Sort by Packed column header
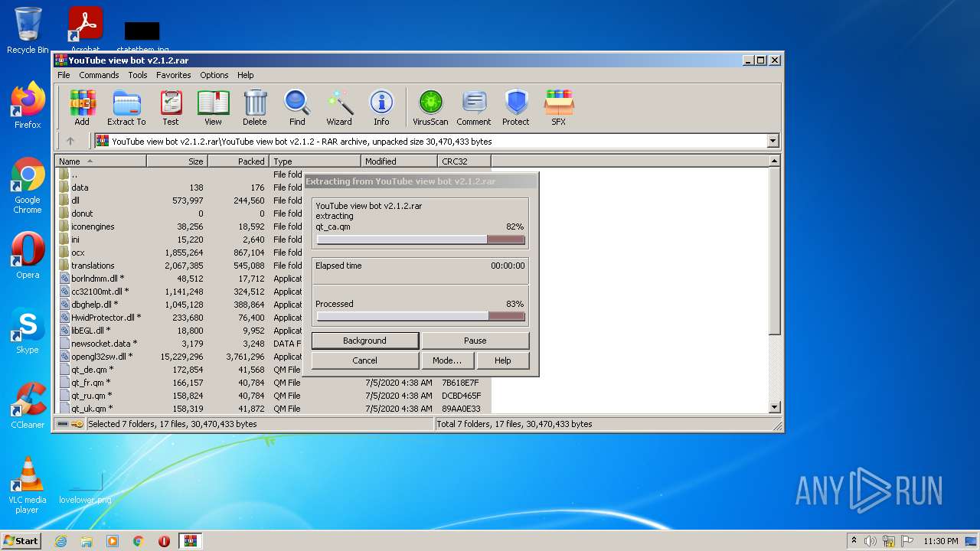 pos(238,161)
